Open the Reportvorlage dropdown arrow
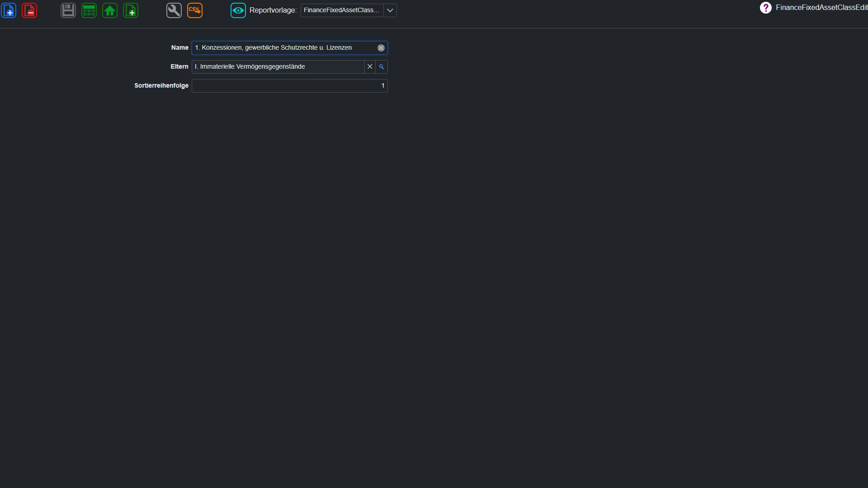This screenshot has height=488, width=868. point(390,10)
